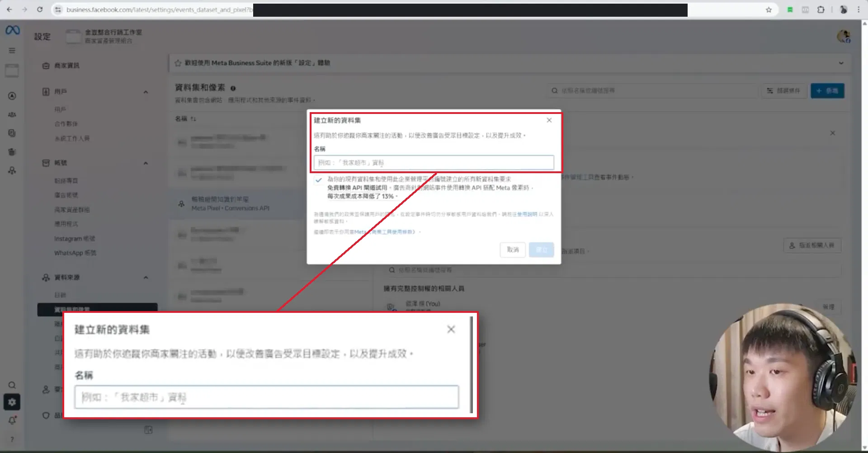Click the page scrollbar down arrow

(864, 448)
